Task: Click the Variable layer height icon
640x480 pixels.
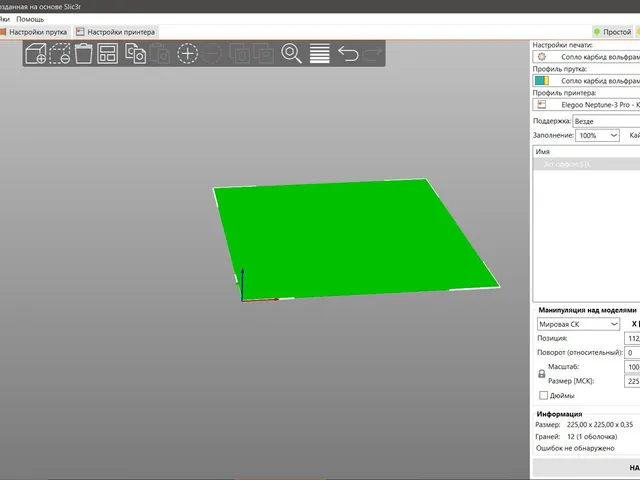Action: pos(320,53)
